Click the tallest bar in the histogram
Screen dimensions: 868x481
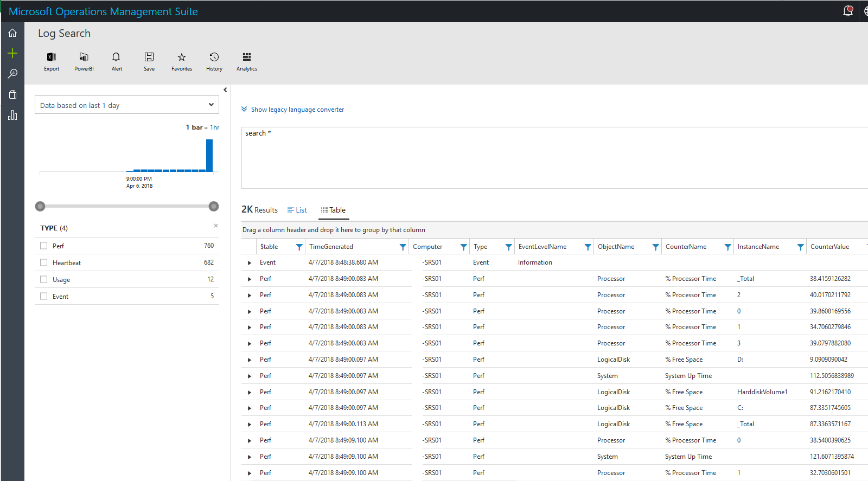click(x=209, y=156)
